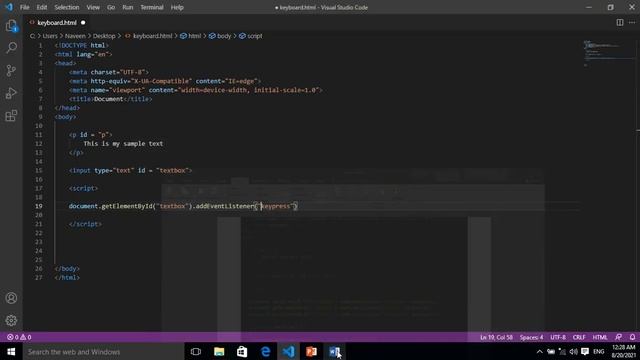Open the Search view in activity bar
The image size is (640, 360).
(x=11, y=48)
